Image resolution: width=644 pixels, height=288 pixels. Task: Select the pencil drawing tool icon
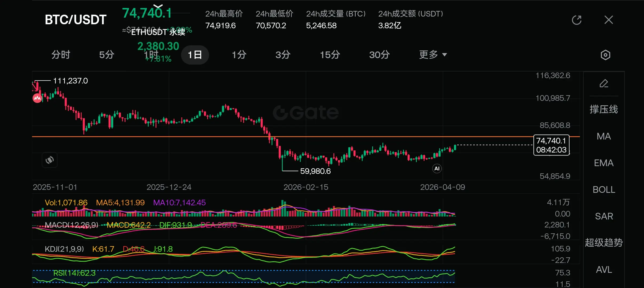click(604, 83)
